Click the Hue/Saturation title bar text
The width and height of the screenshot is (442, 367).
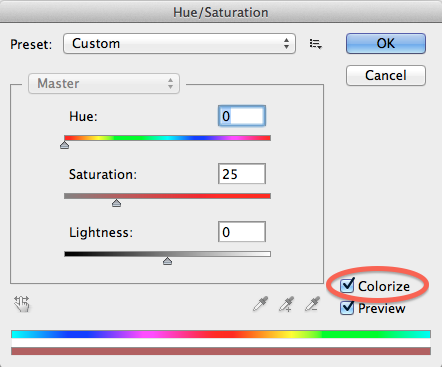pos(221,12)
